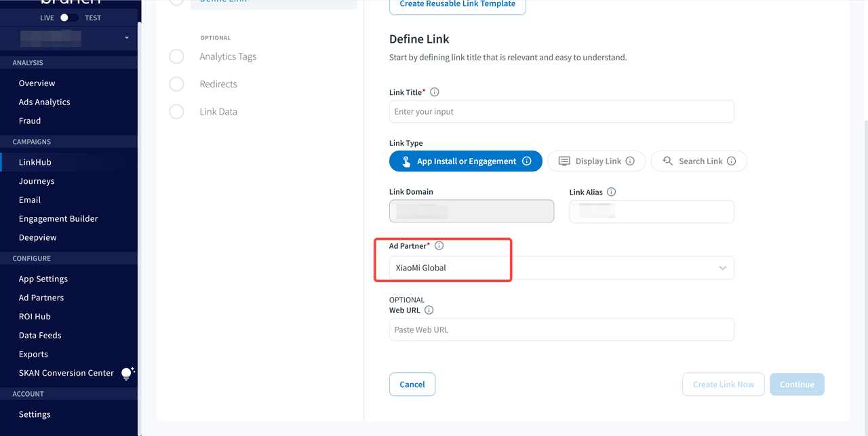Click the info icon next to Link Title
868x436 pixels.
click(435, 92)
